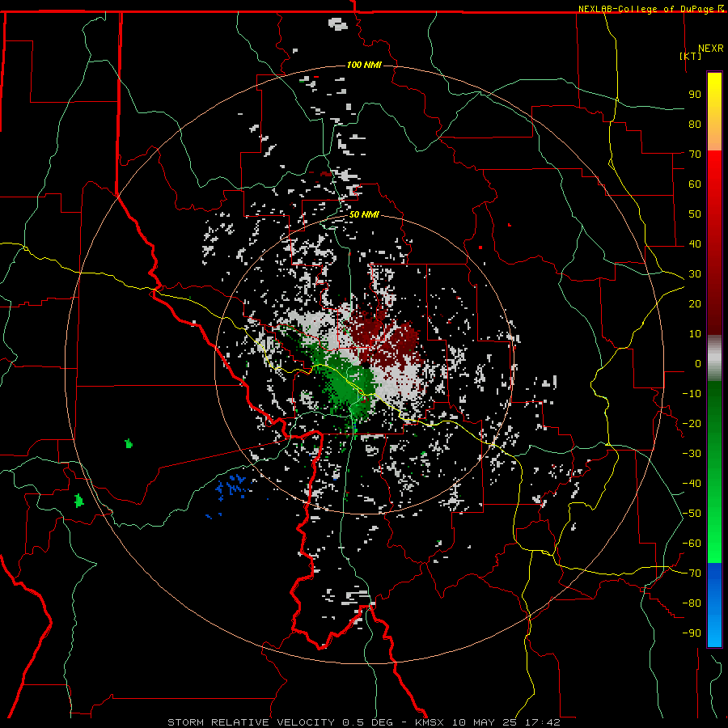This screenshot has height=728, width=728.
Task: Click the -20 scale value
Action: [692, 423]
